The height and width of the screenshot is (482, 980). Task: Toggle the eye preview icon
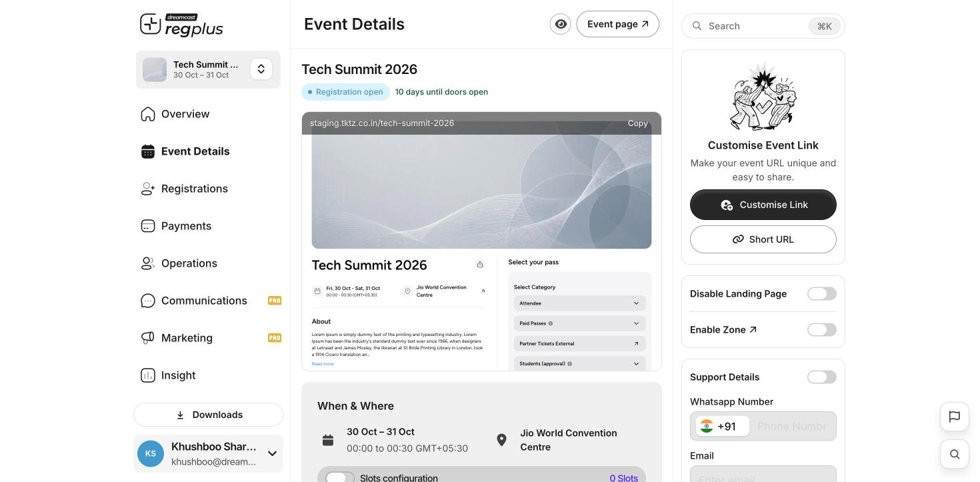tap(561, 24)
